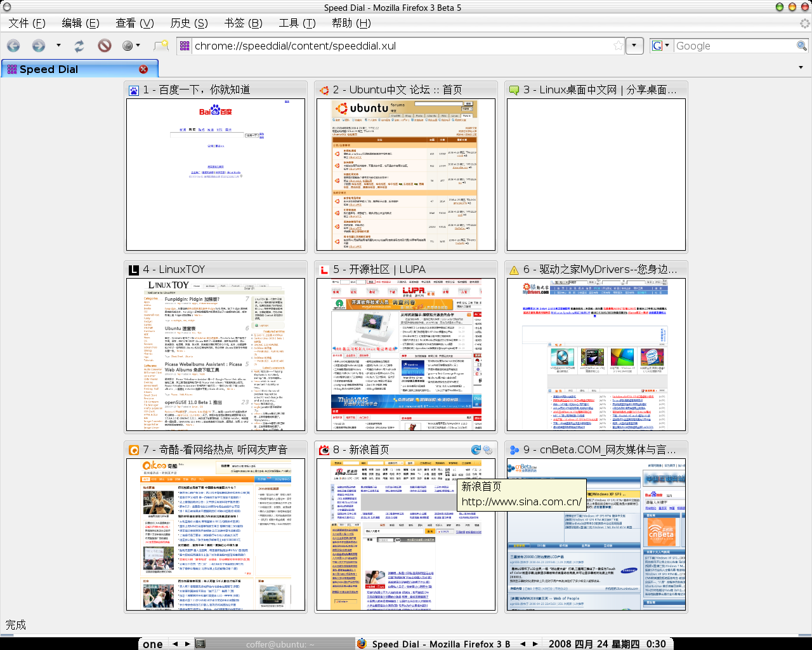
Task: Bookmark this page with the star icon
Action: click(618, 46)
